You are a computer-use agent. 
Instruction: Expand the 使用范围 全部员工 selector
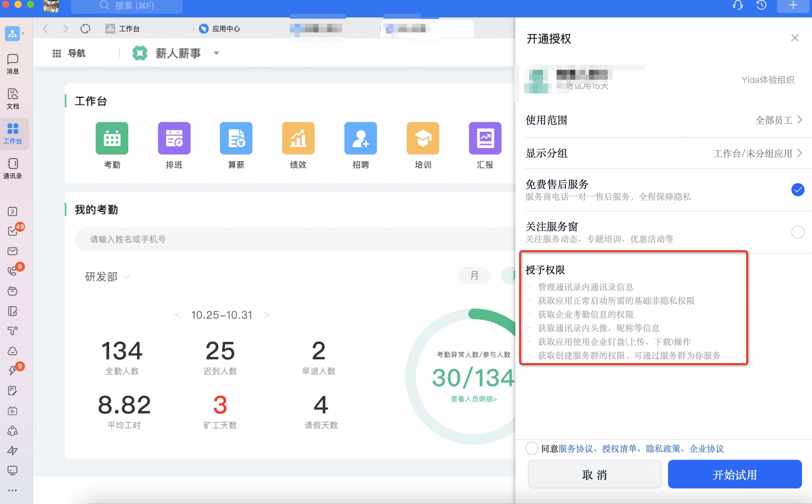coord(668,120)
